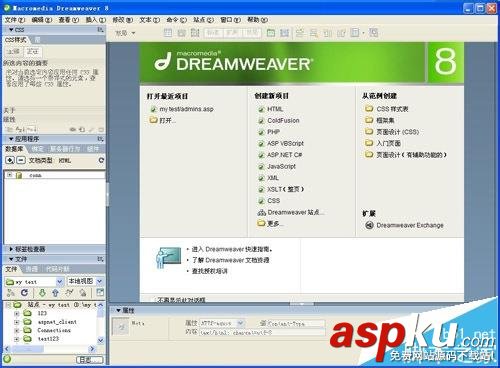
Task: Click the Log button in Files panel
Action: click(89, 360)
